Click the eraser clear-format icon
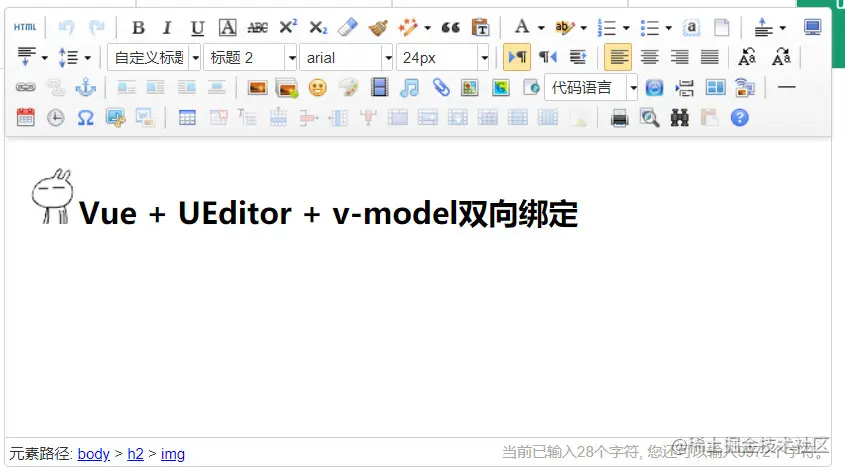The image size is (845, 471). click(x=348, y=27)
